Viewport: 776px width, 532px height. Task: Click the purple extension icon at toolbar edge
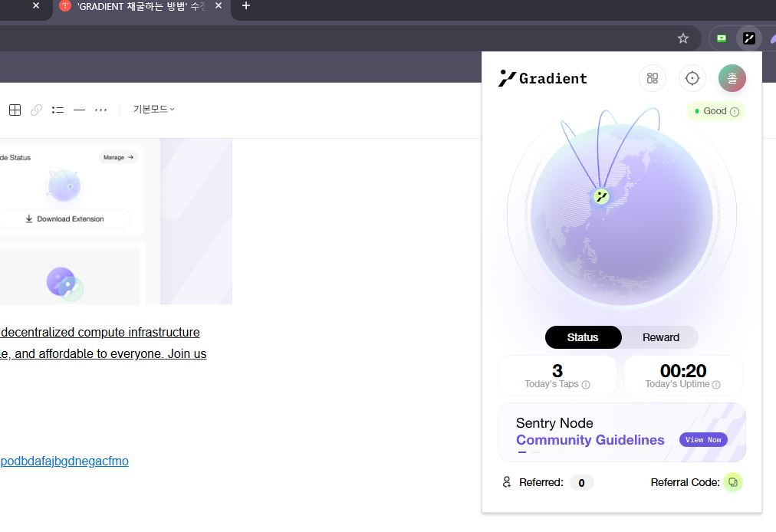coord(773,38)
